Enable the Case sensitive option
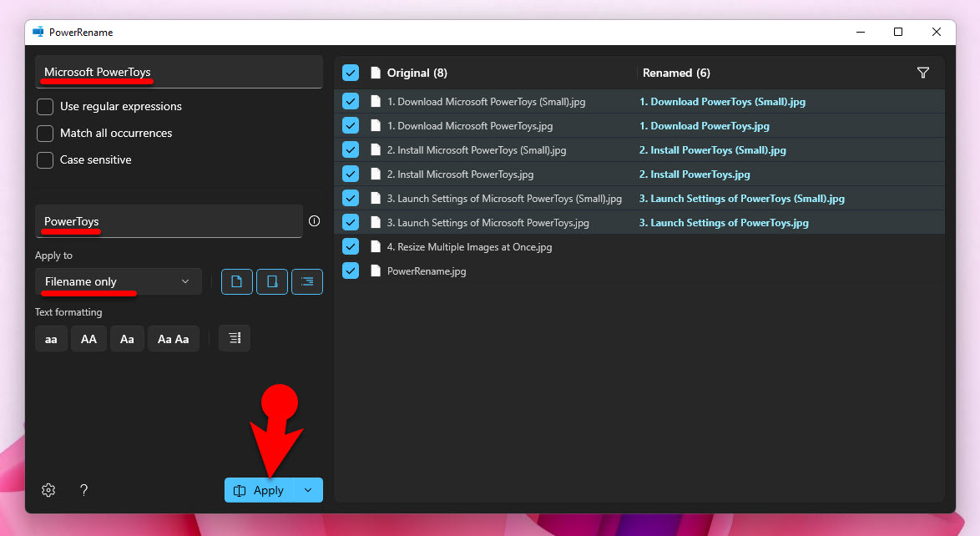This screenshot has width=980, height=536. (45, 160)
